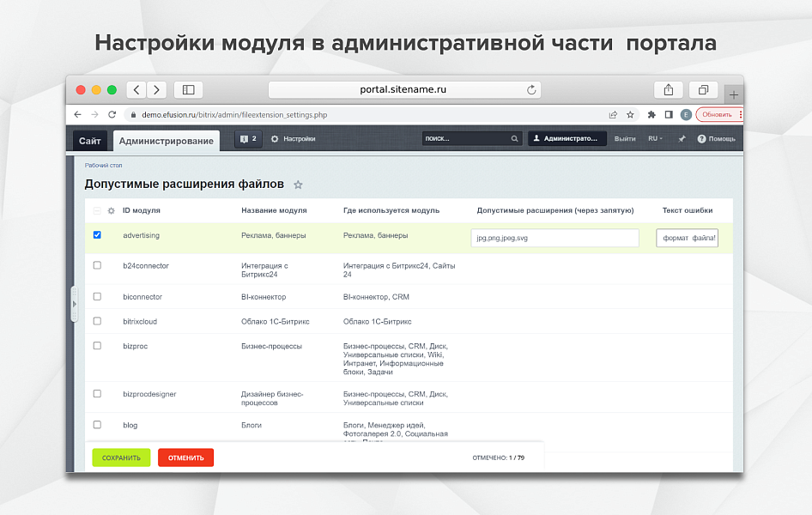Screen dimensions: 812x515
Task: Click the extensions input containing jpg,png,jpeg,svg
Action: coord(554,237)
